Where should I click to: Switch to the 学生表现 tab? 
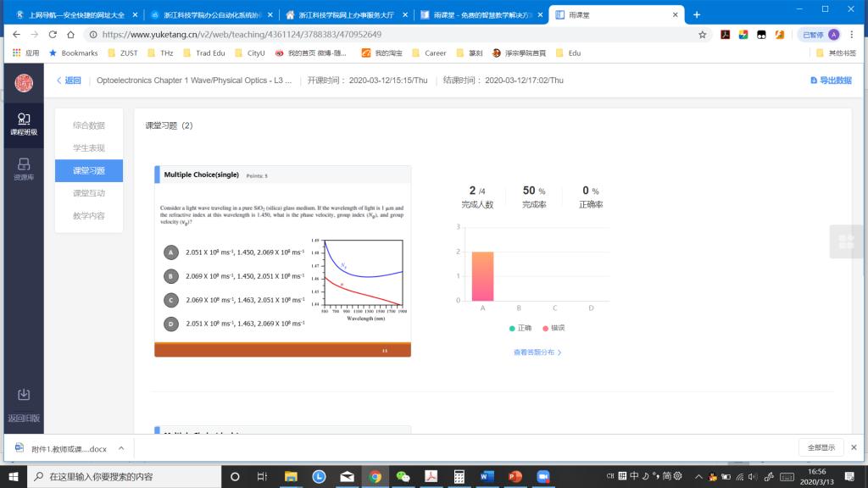click(89, 148)
